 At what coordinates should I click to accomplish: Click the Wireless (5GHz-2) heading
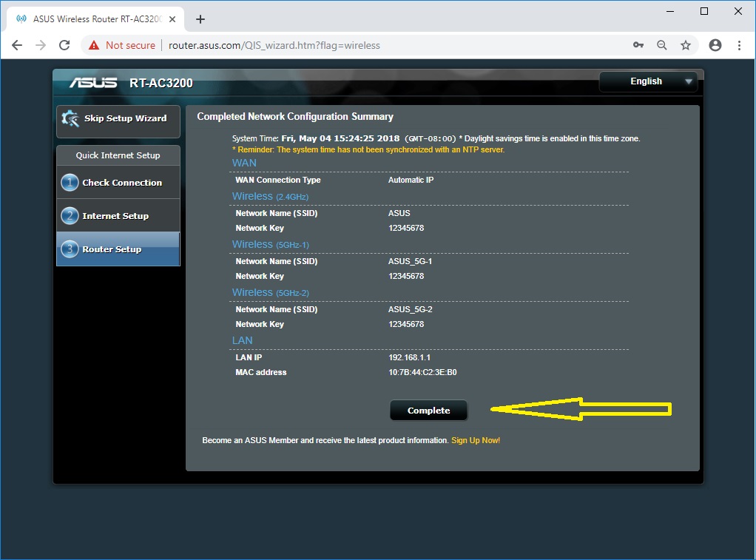pos(271,293)
